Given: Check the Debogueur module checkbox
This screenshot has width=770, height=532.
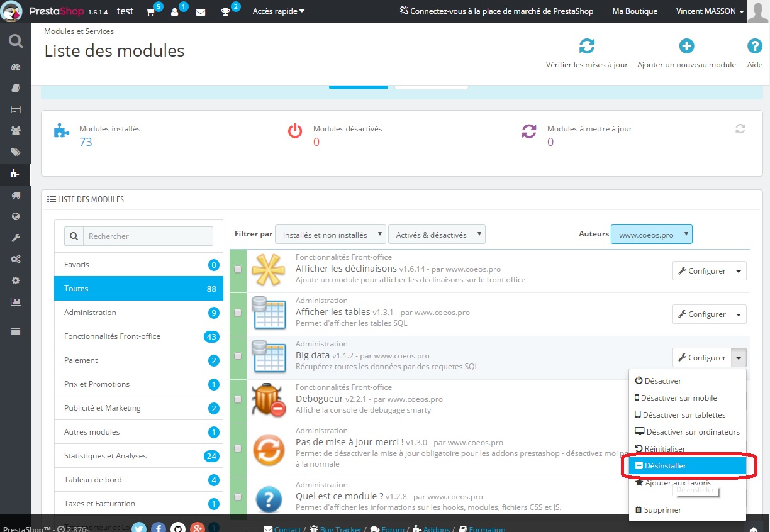Looking at the screenshot, I should (x=238, y=399).
